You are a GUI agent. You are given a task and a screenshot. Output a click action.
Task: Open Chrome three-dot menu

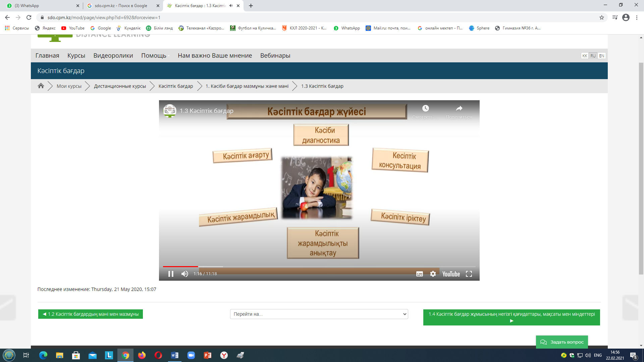637,17
